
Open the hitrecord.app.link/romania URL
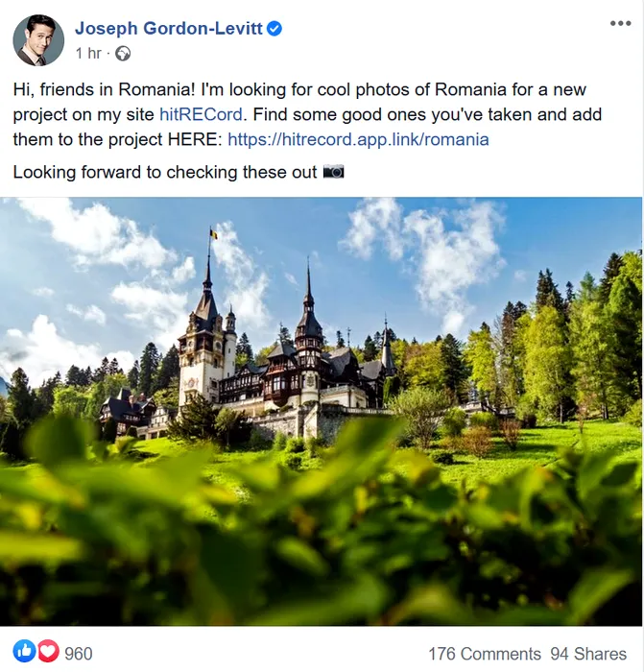[358, 140]
